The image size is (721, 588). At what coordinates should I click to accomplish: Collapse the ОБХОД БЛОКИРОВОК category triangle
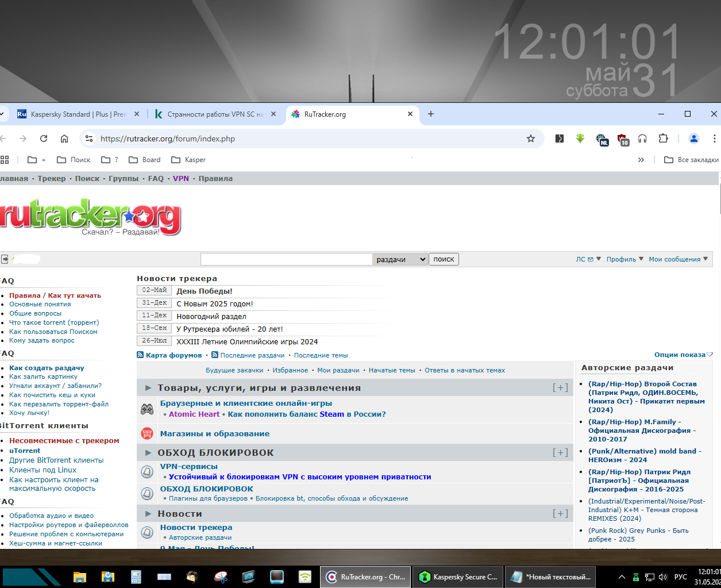148,453
